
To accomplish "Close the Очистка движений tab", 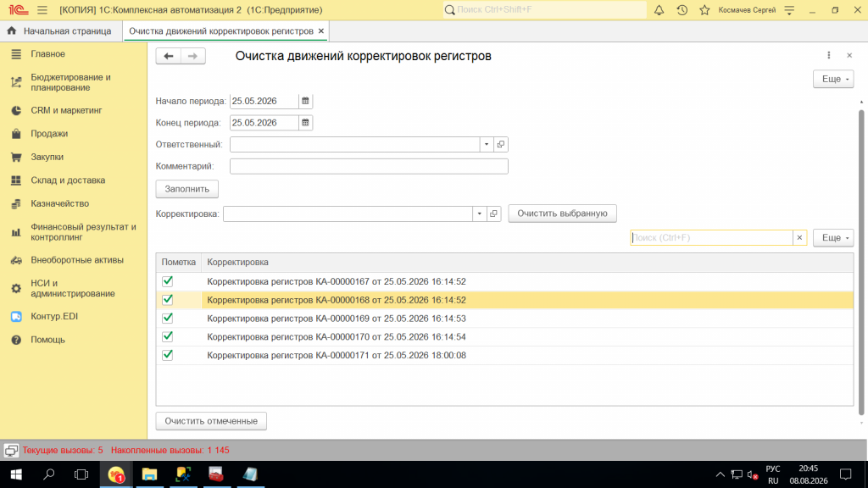I will pyautogui.click(x=320, y=31).
